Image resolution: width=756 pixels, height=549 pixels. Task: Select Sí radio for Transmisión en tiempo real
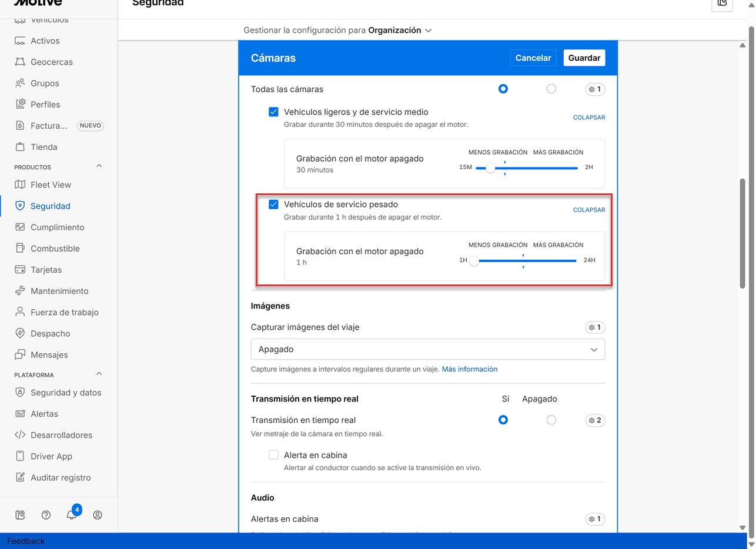pyautogui.click(x=503, y=420)
